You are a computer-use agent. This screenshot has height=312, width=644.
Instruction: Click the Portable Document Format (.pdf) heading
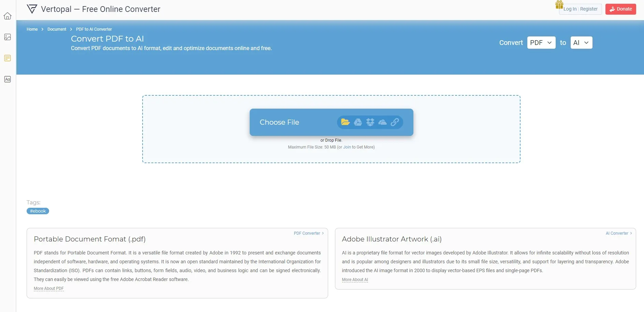[x=90, y=239]
